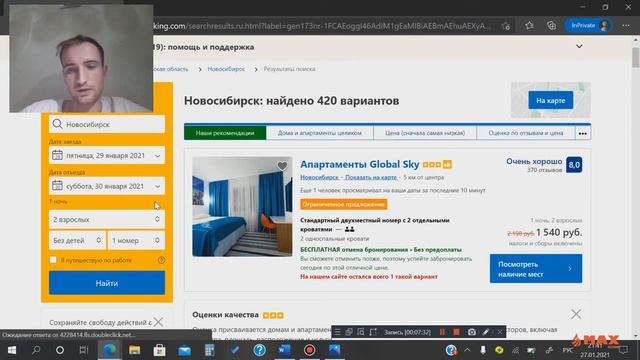Open Cortana circle icon on taskbar
The width and height of the screenshot is (640, 360).
tap(60, 350)
